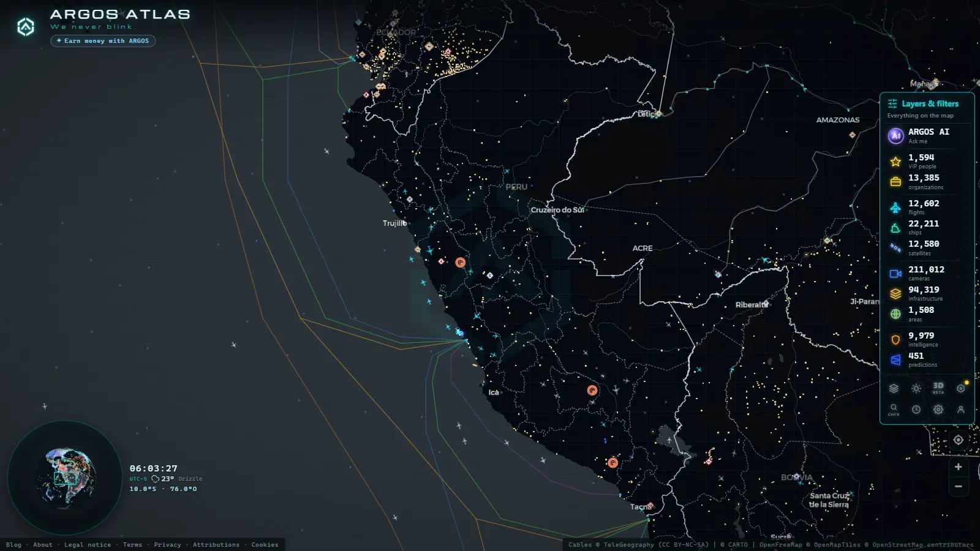Click the areas globe icon
This screenshot has height=551, width=980.
click(x=895, y=314)
